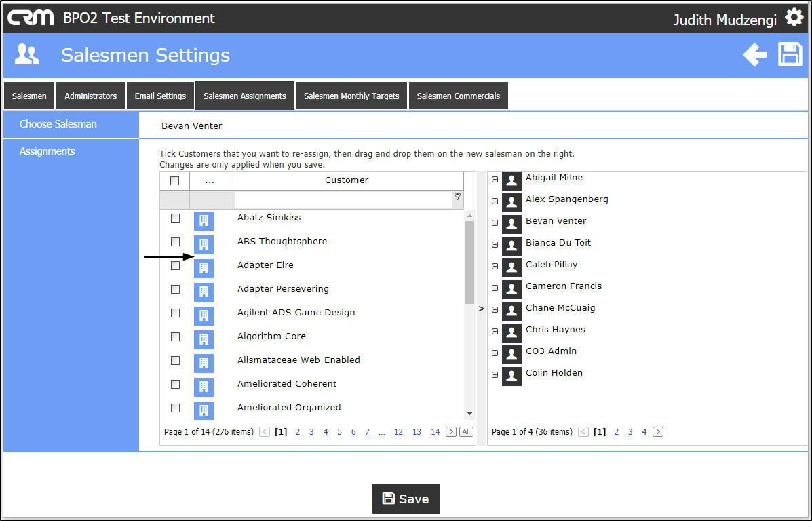Expand the Colin Holden salesman node
This screenshot has width=812, height=521.
click(x=495, y=374)
